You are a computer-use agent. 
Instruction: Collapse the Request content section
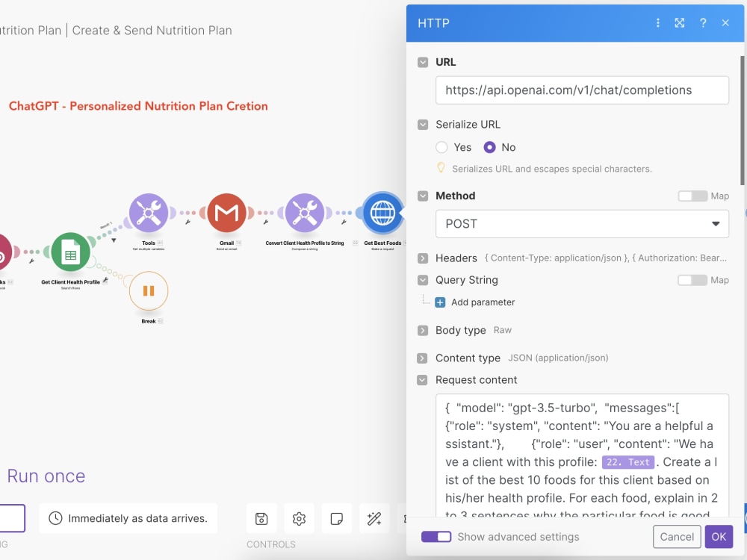[422, 380]
